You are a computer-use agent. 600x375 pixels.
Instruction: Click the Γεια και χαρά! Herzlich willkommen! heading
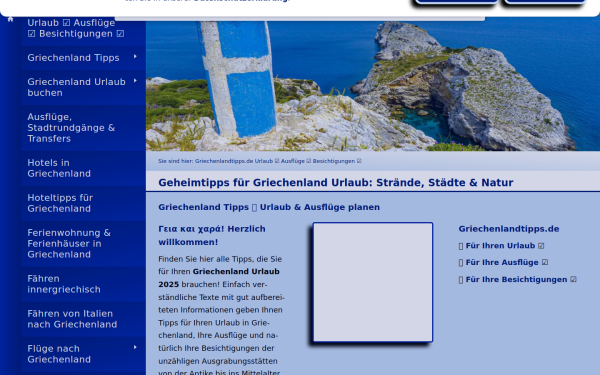click(212, 235)
